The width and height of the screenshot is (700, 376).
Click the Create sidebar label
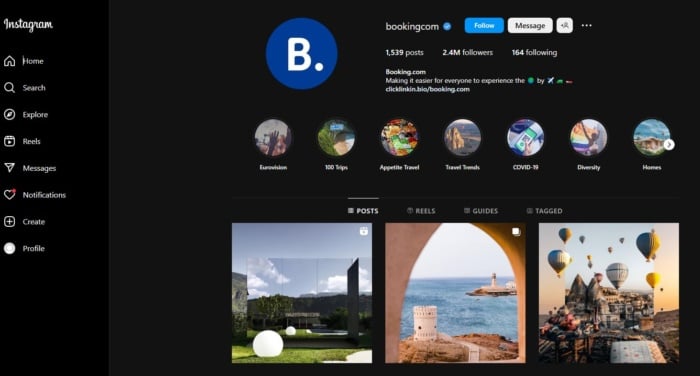point(34,221)
